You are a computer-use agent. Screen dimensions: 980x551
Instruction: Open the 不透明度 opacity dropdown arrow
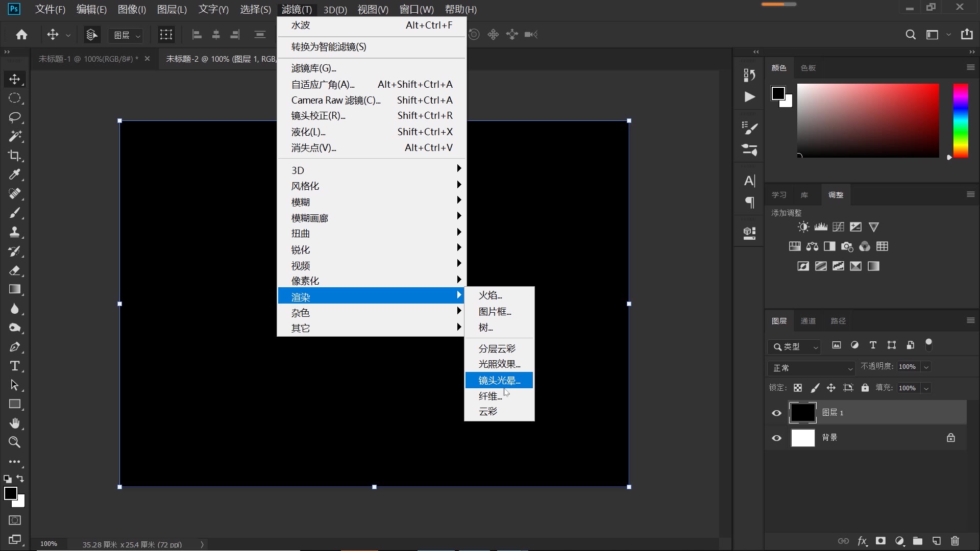click(926, 367)
